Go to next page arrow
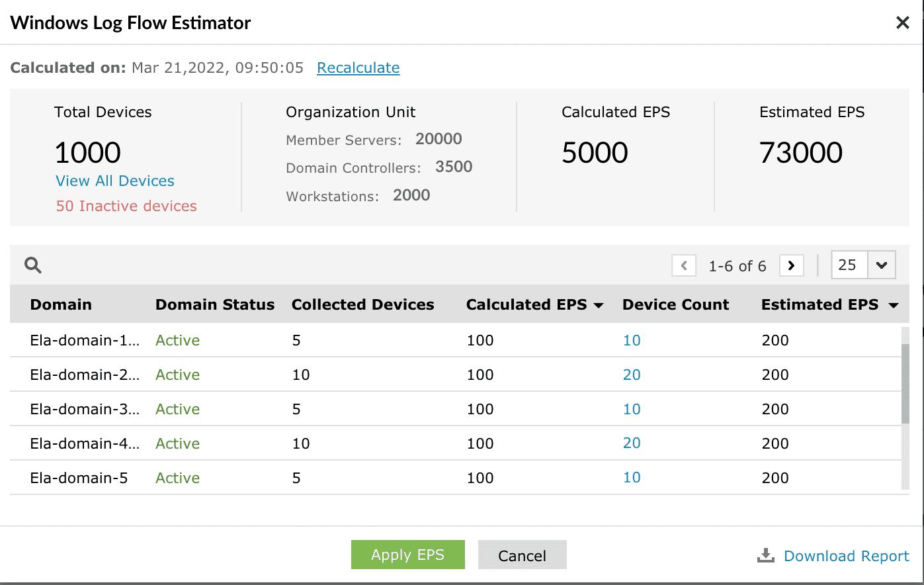Viewport: 924px width, 585px height. (791, 265)
